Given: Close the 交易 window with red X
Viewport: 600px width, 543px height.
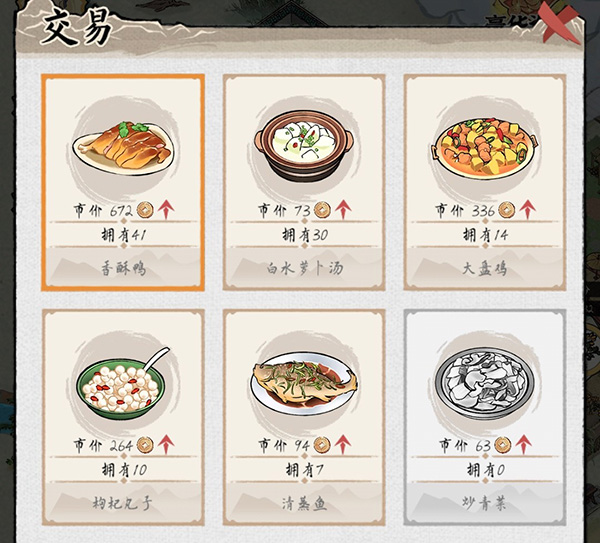Looking at the screenshot, I should [x=561, y=23].
